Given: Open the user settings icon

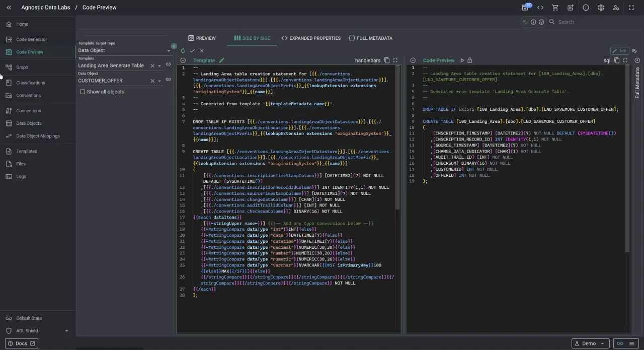Looking at the screenshot, I should tap(616, 8).
